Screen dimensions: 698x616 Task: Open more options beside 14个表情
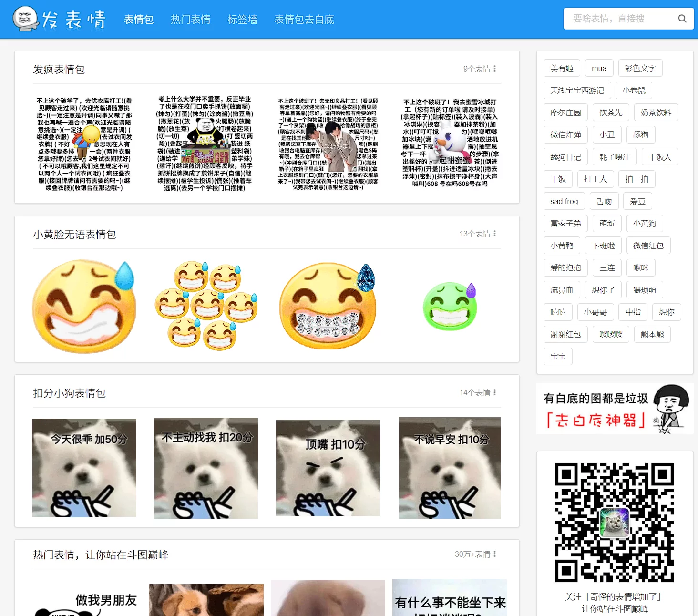click(x=494, y=392)
